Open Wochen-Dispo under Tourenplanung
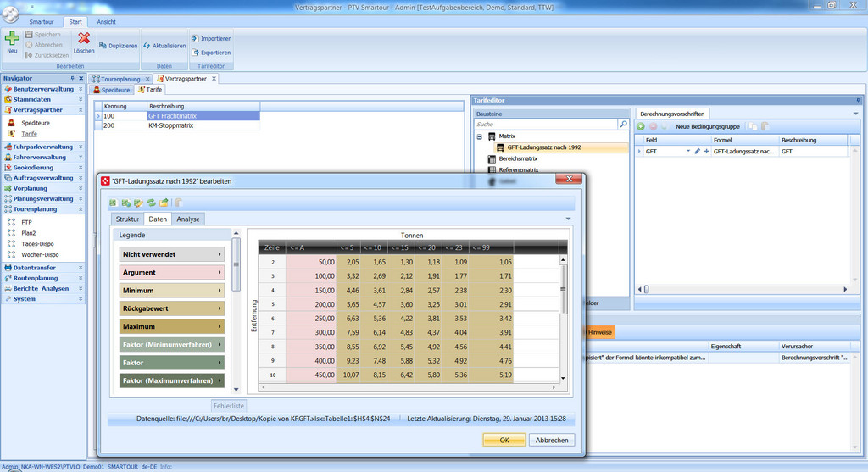The image size is (868, 472). click(40, 254)
